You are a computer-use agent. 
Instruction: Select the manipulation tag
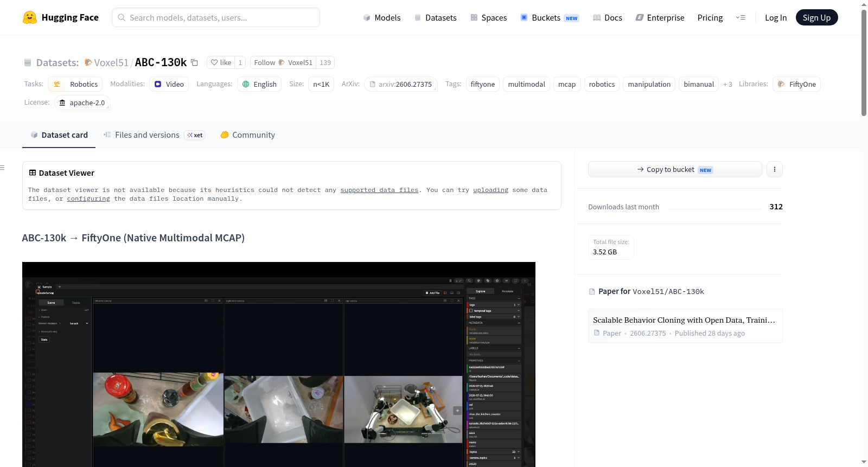click(x=649, y=84)
